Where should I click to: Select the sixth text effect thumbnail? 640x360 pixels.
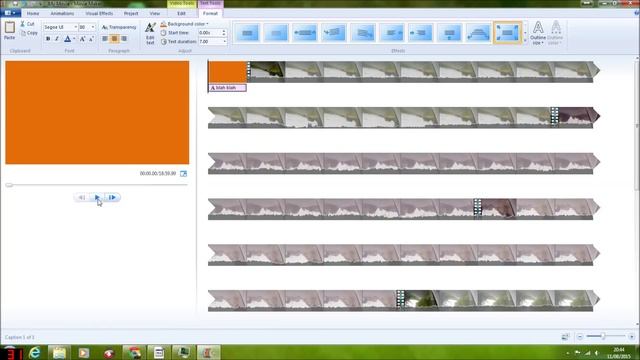coord(392,33)
